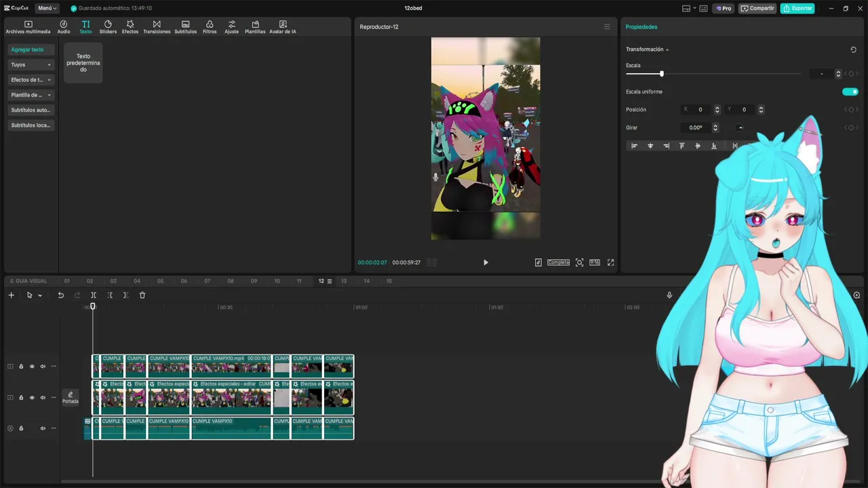Image resolution: width=868 pixels, height=488 pixels.
Task: Open the Efectos tab
Action: 130,27
